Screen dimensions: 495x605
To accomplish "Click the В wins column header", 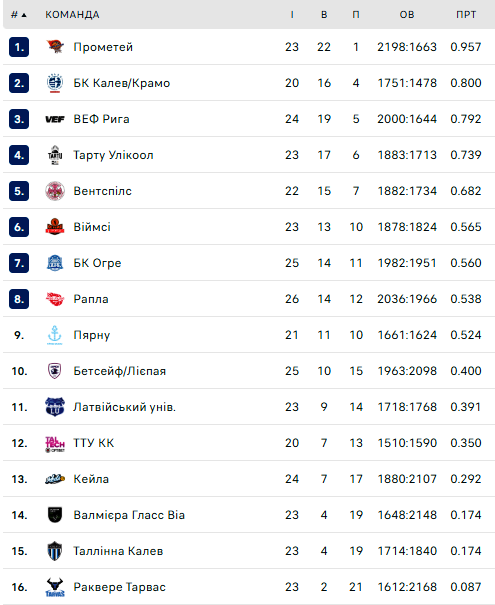I will (324, 15).
